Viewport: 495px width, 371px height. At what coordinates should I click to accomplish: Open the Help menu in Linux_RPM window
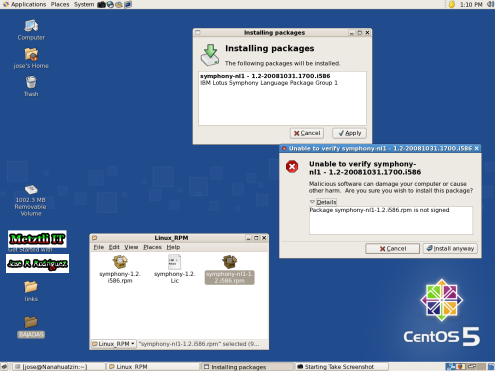[173, 247]
